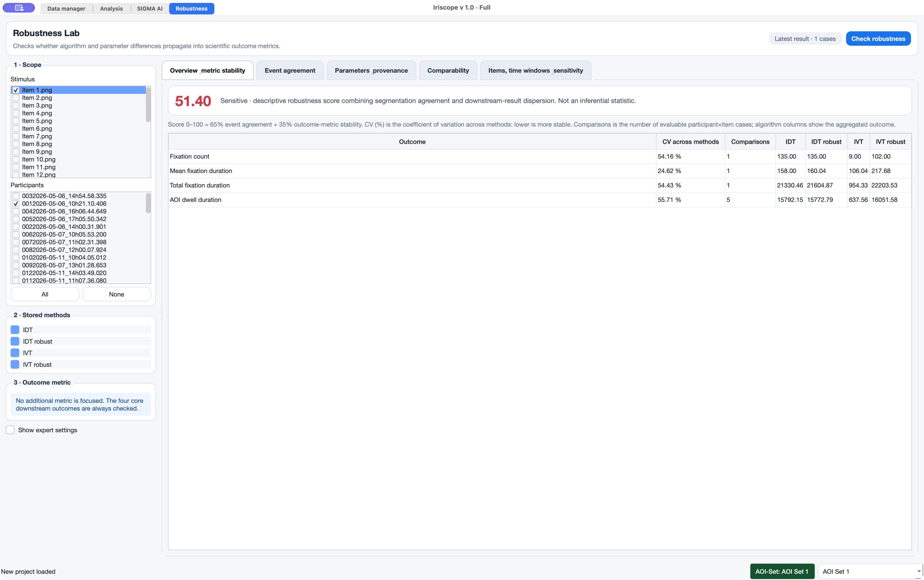The image size is (924, 580).
Task: Click the Check robustness button
Action: [x=878, y=39]
